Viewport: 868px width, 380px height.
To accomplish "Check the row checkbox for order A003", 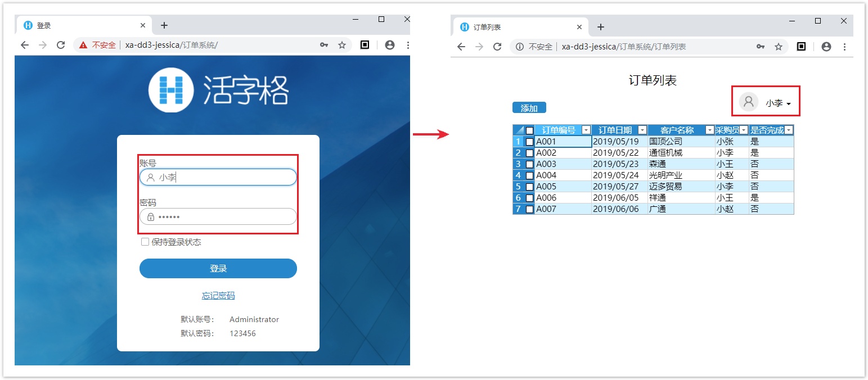I will point(529,164).
